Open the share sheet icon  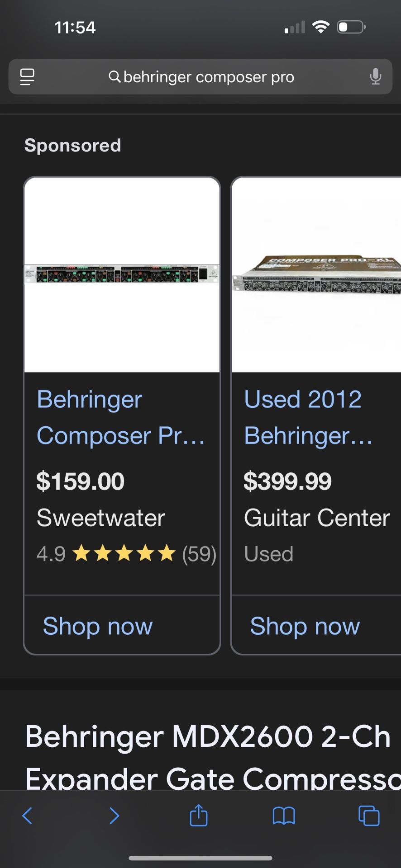[199, 815]
